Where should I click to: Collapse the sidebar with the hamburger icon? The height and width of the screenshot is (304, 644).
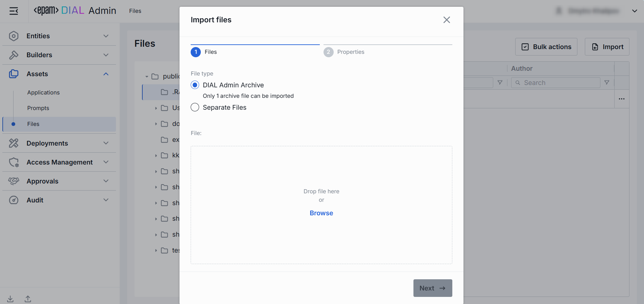pos(14,11)
